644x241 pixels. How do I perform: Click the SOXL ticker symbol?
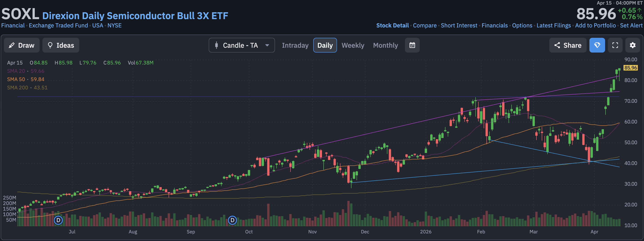20,14
